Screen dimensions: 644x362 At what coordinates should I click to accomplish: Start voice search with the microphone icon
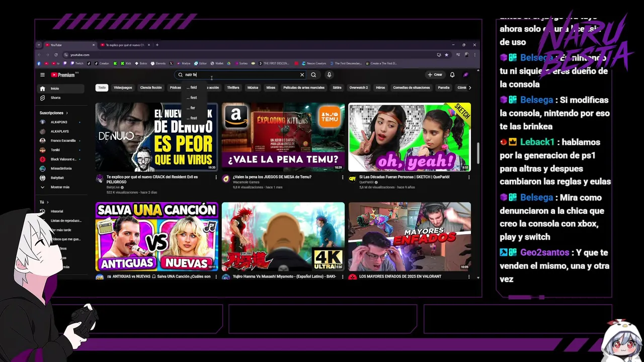329,75
